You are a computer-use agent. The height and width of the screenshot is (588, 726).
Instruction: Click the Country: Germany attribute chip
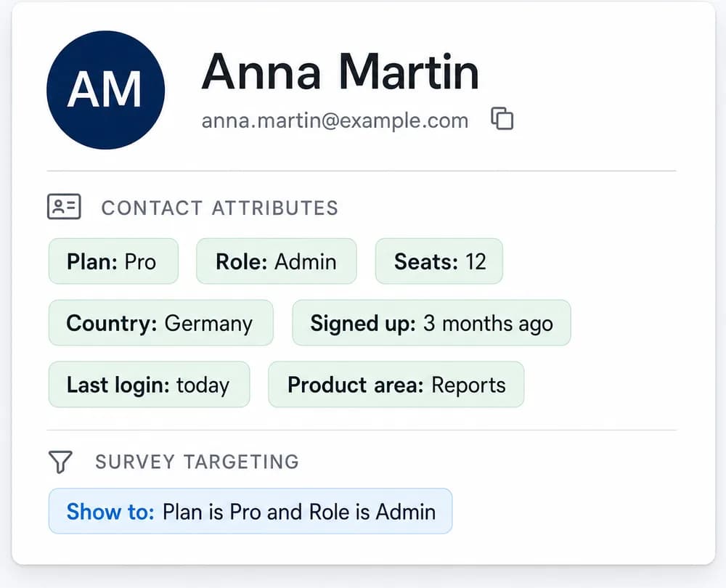tap(160, 323)
